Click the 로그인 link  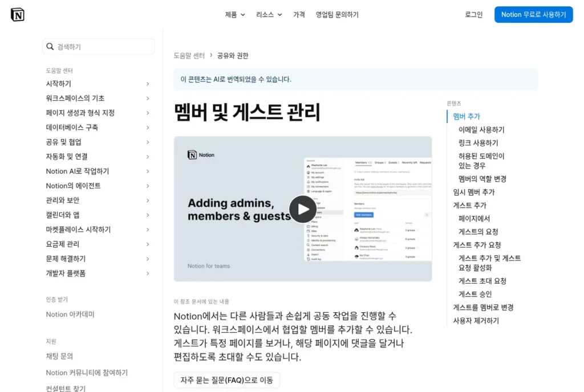[x=473, y=14]
